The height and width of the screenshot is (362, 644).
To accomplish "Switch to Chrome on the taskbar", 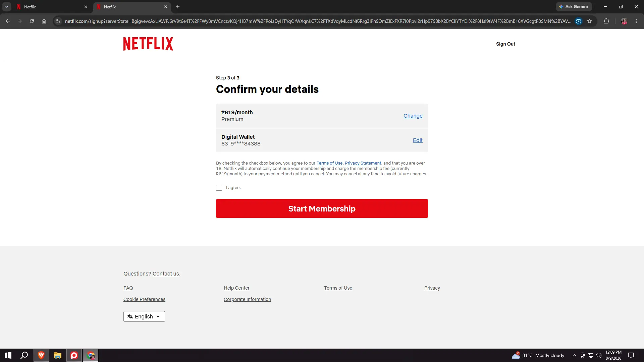I will [x=91, y=355].
